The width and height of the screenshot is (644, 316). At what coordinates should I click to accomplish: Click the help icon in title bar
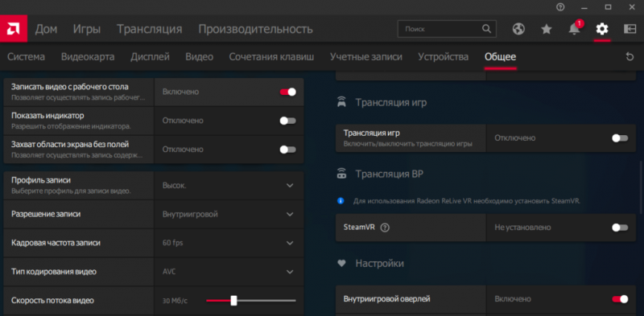click(560, 7)
